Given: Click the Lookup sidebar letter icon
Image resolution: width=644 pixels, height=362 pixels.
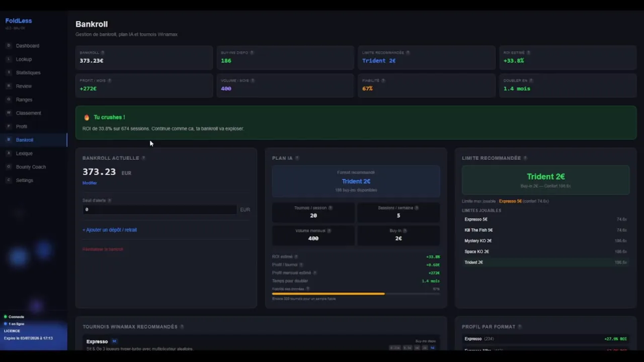Looking at the screenshot, I should [x=9, y=59].
